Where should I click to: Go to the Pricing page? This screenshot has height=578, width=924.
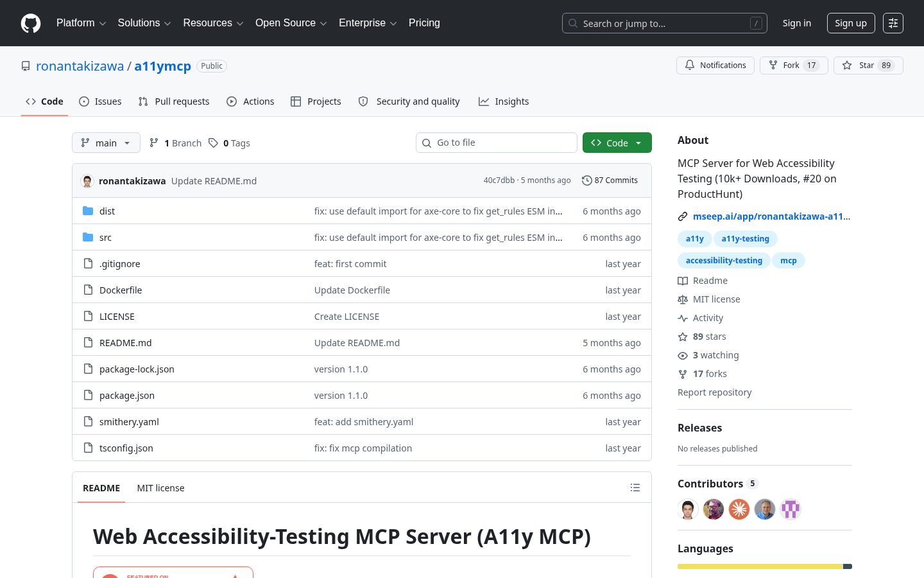pyautogui.click(x=424, y=23)
